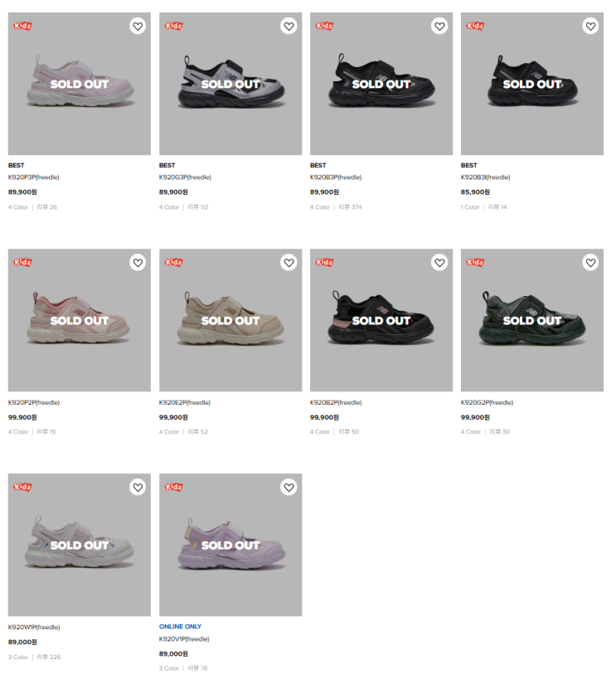Viewport: 616px width, 684px height.
Task: Heart the dark green K920G2P shoe
Action: [590, 263]
